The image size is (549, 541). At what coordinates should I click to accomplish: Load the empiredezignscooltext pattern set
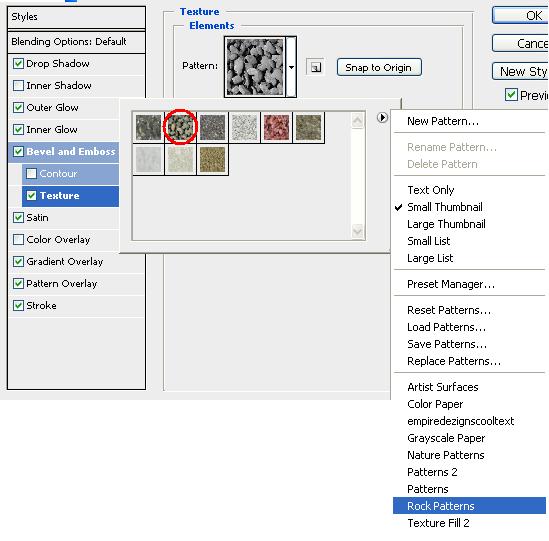460,421
